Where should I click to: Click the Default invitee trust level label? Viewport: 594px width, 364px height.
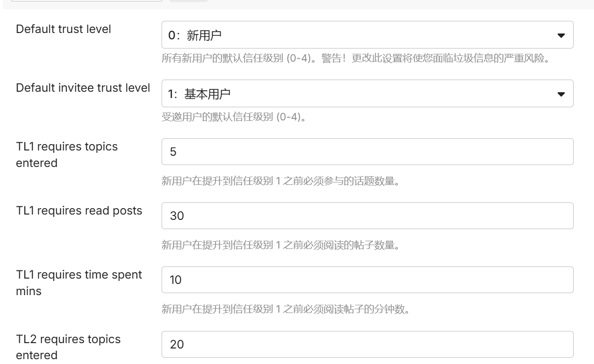[83, 88]
